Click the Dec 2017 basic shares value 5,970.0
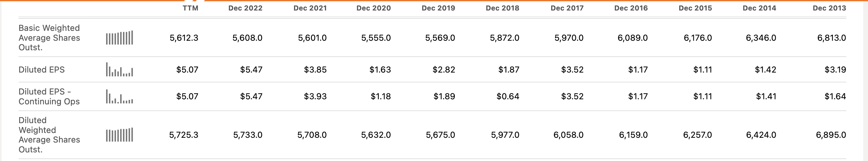This screenshot has width=868, height=161. [569, 38]
